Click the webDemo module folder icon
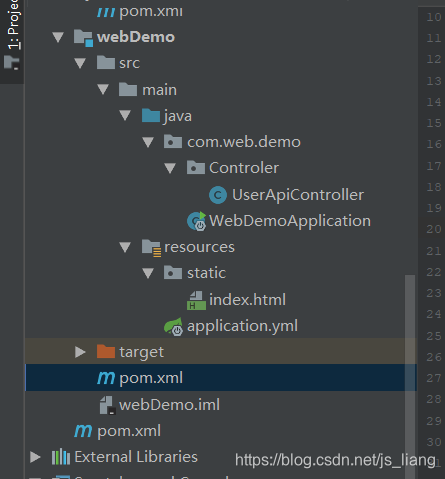 pyautogui.click(x=83, y=38)
